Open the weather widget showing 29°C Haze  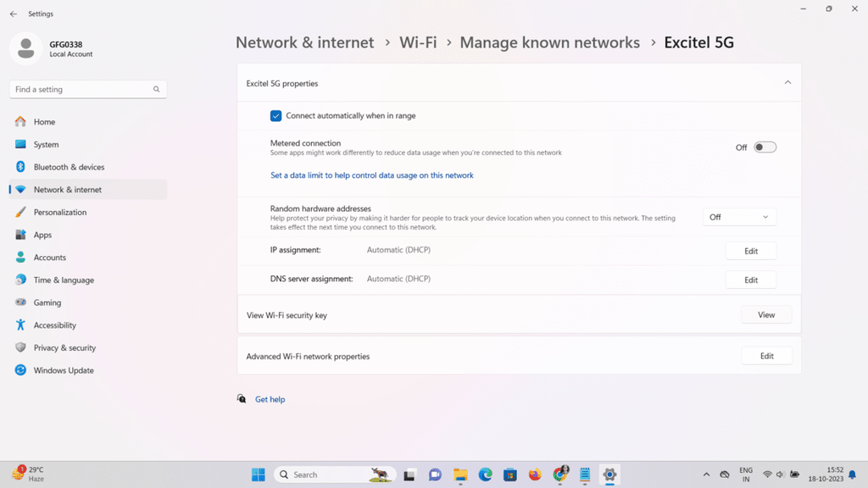29,474
